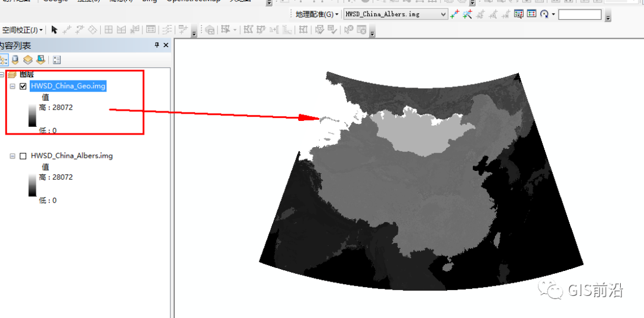Open the 空间校正(J) dropdown menu
Screen dimensions: 644x318
[x=22, y=30]
